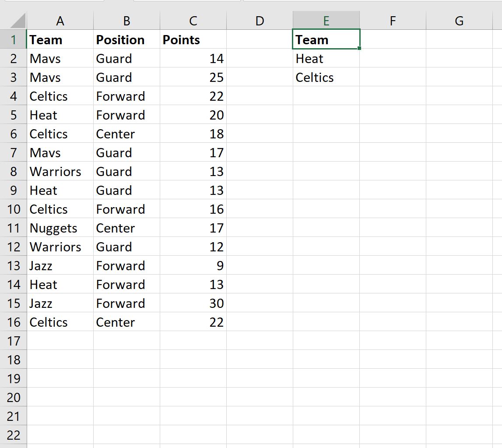
Task: Select the Points header cell
Action: click(193, 40)
